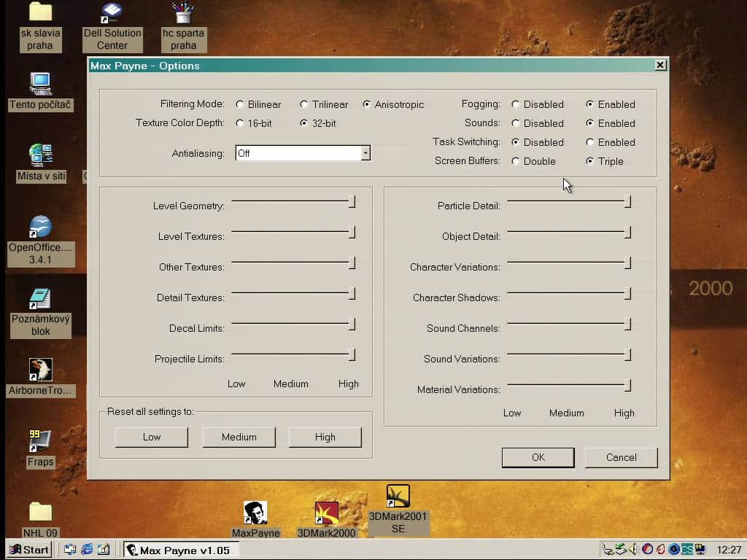This screenshot has height=560, width=747.
Task: Click the Other Textures slider handle
Action: pos(352,262)
